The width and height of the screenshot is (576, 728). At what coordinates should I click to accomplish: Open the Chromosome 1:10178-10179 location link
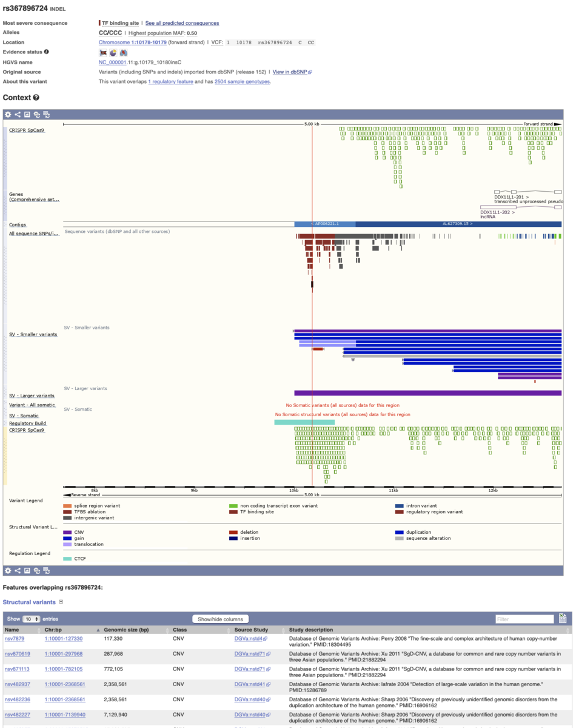(x=131, y=42)
